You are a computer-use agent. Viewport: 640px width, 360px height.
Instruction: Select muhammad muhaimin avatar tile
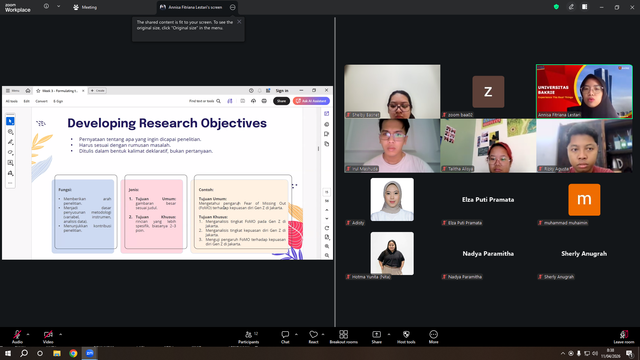tap(584, 200)
